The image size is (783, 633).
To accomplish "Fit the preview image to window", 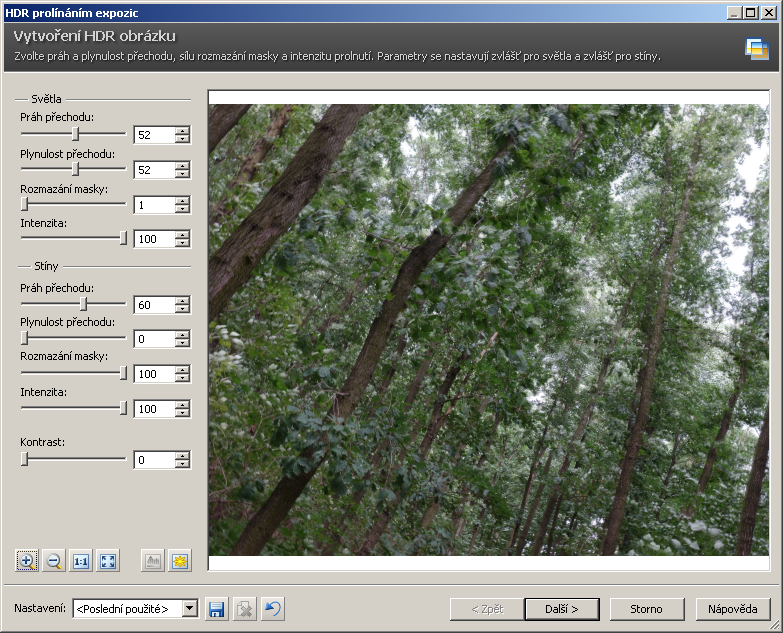I will pos(108,561).
